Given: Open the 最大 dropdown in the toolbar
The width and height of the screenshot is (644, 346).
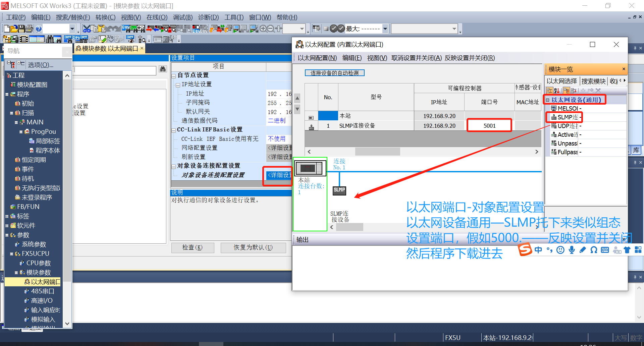Looking at the screenshot, I should [385, 28].
